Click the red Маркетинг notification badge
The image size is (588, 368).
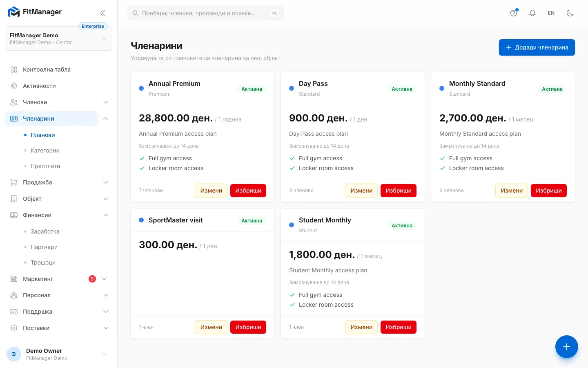click(92, 279)
